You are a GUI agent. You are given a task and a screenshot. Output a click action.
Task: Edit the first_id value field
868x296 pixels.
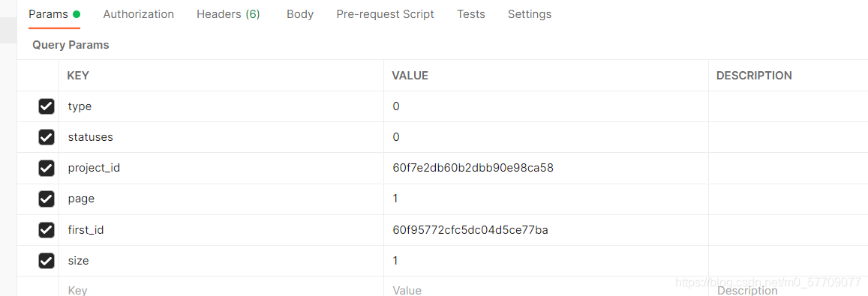546,230
